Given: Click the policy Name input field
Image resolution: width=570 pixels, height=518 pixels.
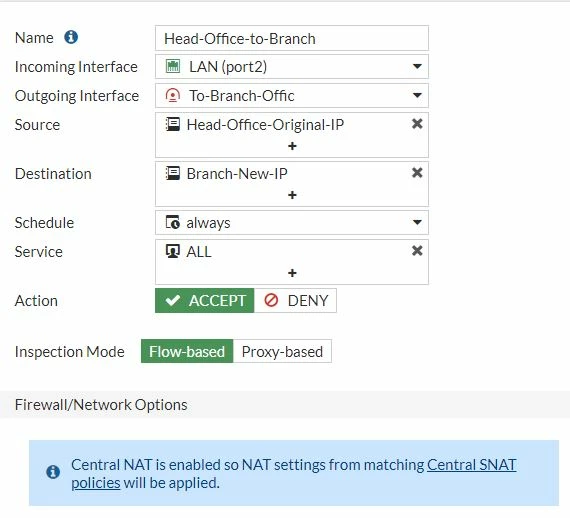Looking at the screenshot, I should pyautogui.click(x=292, y=38).
